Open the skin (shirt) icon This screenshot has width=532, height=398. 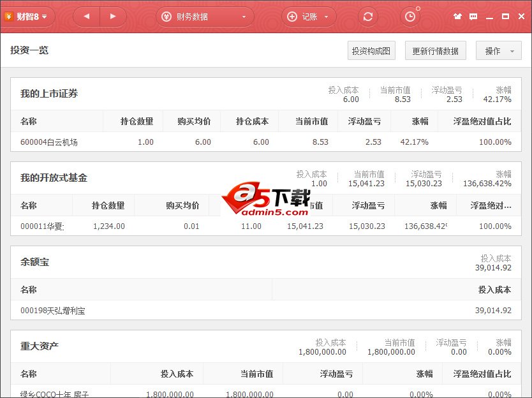[457, 17]
